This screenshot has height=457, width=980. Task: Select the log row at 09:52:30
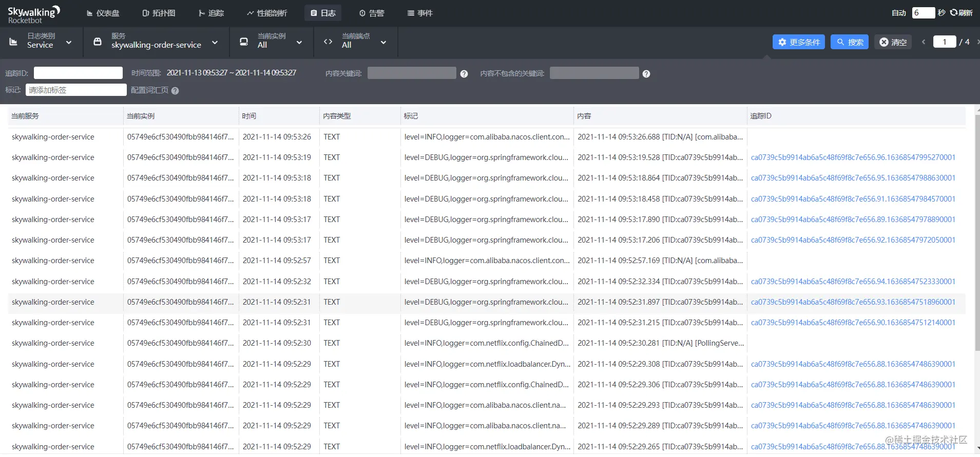pyautogui.click(x=487, y=343)
